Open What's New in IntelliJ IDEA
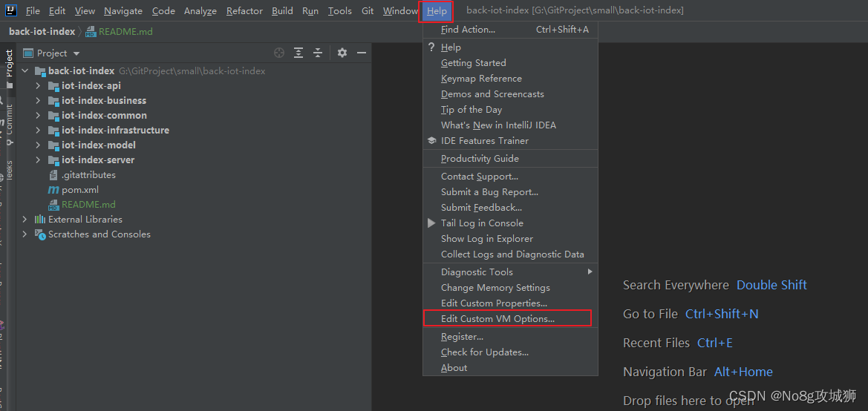The height and width of the screenshot is (411, 868). point(510,125)
